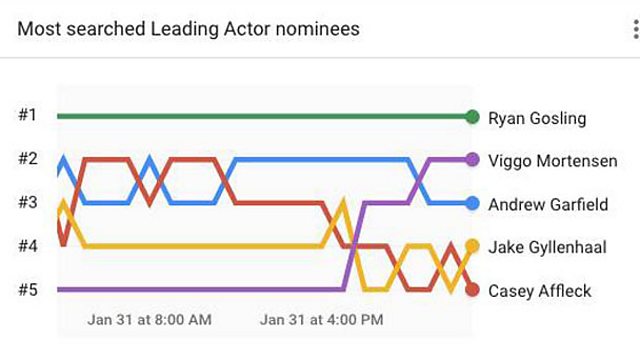Open the three-dot more options menu
Image resolution: width=640 pixels, height=360 pixels.
636,29
